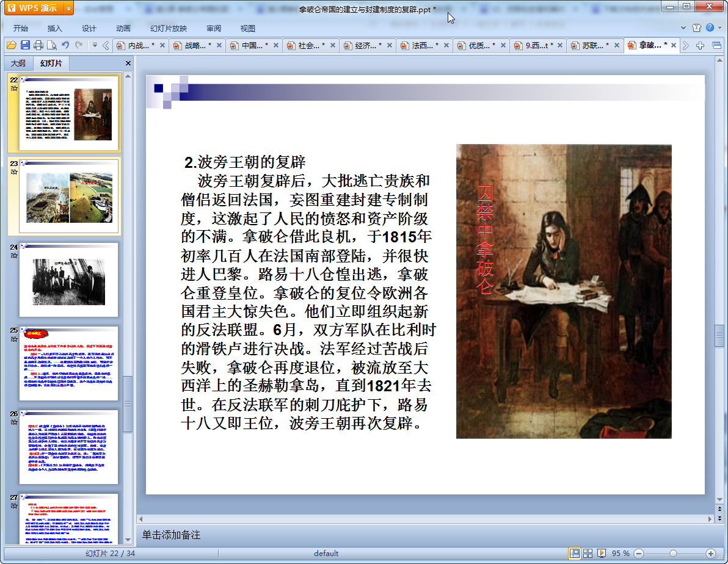Select the Napoleon imprisoned painting on slide
The height and width of the screenshot is (564, 728).
564,292
